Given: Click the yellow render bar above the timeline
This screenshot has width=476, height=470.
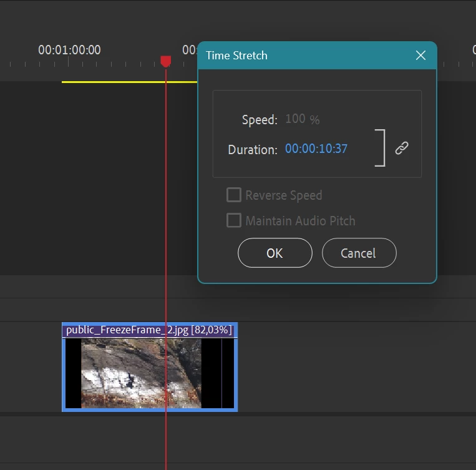Looking at the screenshot, I should pos(129,82).
